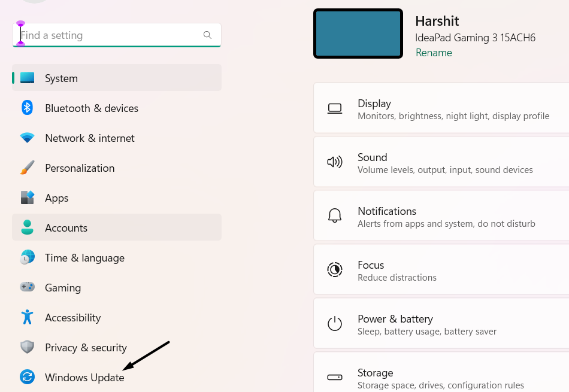Viewport: 569px width, 392px height.
Task: Click the Windows Update sync icon
Action: 27,377
